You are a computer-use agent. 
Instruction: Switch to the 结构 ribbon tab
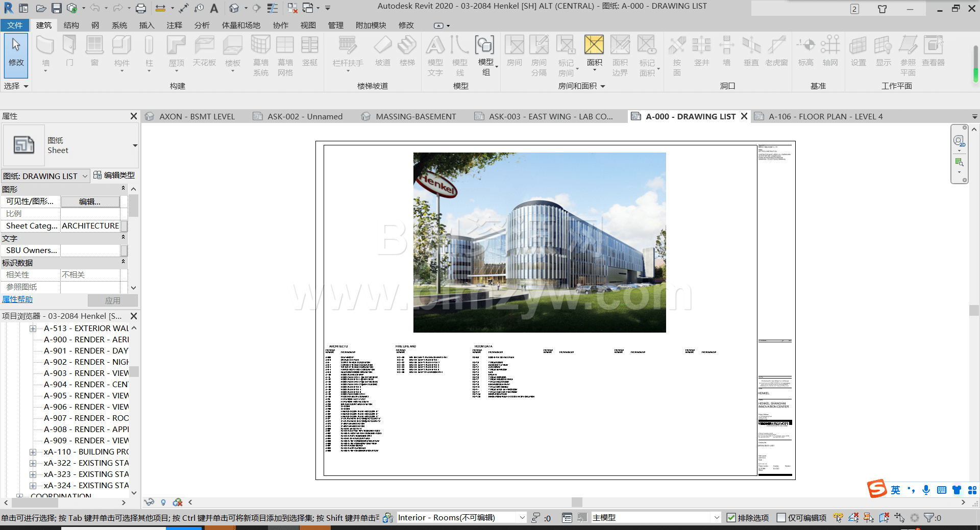tap(71, 25)
